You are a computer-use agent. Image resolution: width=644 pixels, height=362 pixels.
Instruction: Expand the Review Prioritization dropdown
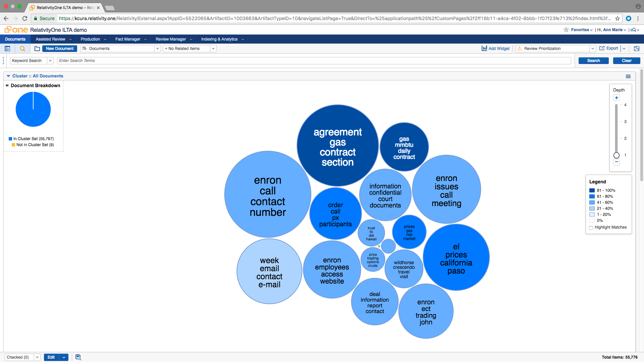click(592, 49)
